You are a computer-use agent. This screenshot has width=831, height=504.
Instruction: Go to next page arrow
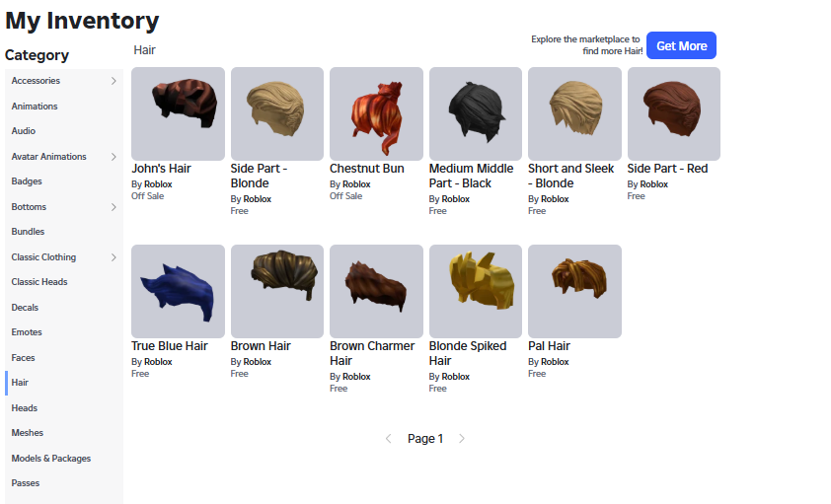[462, 438]
